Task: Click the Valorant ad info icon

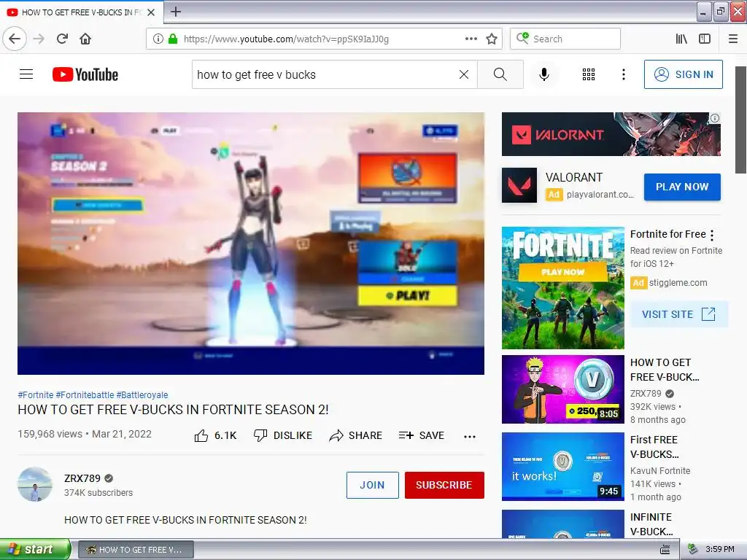Action: click(x=715, y=118)
